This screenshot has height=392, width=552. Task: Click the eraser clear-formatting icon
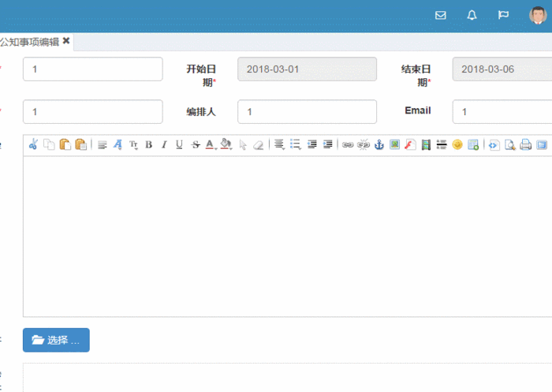point(259,145)
